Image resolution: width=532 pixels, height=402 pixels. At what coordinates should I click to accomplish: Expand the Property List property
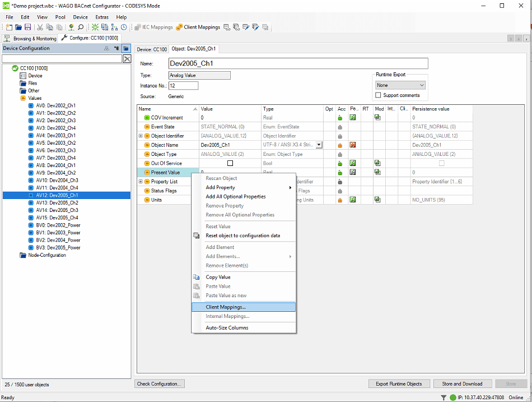(141, 182)
